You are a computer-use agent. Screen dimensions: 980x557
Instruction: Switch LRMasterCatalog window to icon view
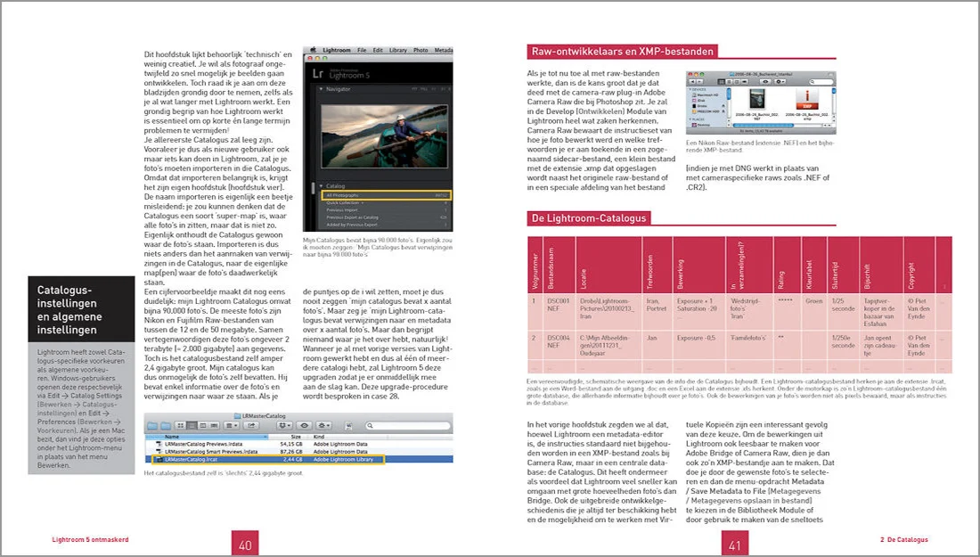click(x=180, y=426)
